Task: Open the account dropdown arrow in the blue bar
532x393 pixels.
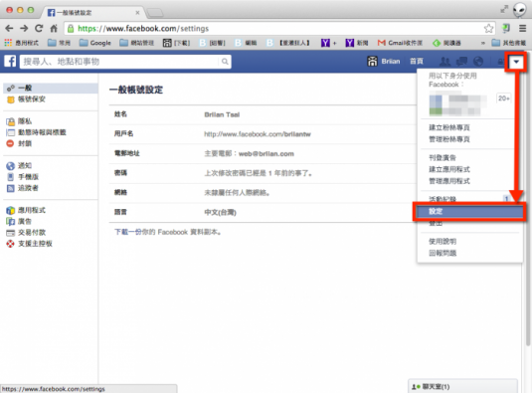Action: (x=516, y=62)
